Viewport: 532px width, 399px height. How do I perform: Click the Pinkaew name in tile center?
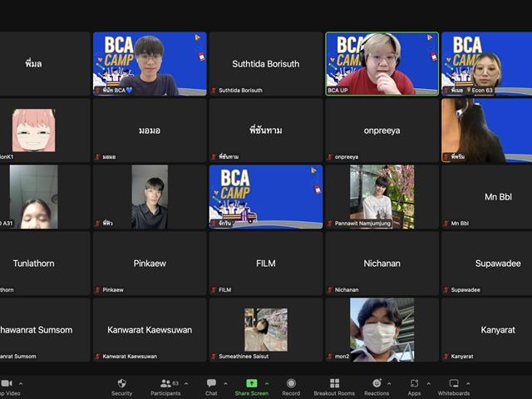click(x=150, y=264)
